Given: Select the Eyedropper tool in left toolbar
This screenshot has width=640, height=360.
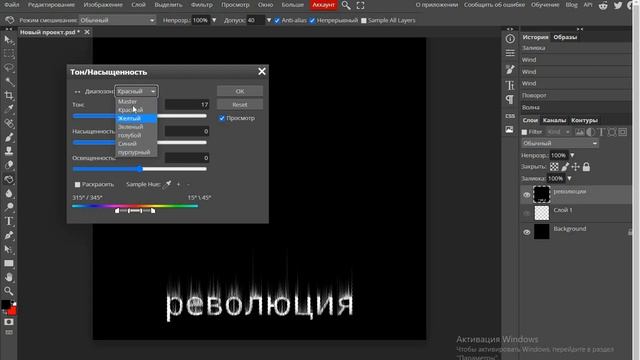Looking at the screenshot, I should point(9,109).
